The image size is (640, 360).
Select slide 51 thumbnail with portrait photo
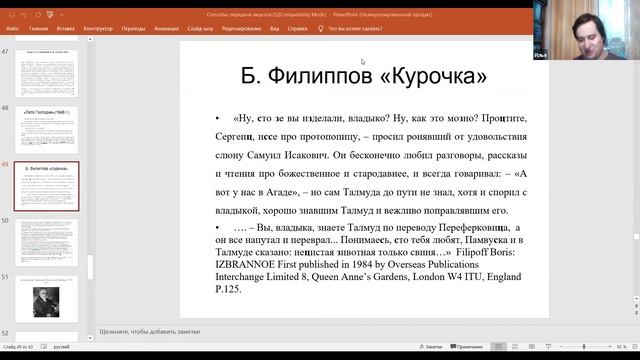click(x=47, y=299)
